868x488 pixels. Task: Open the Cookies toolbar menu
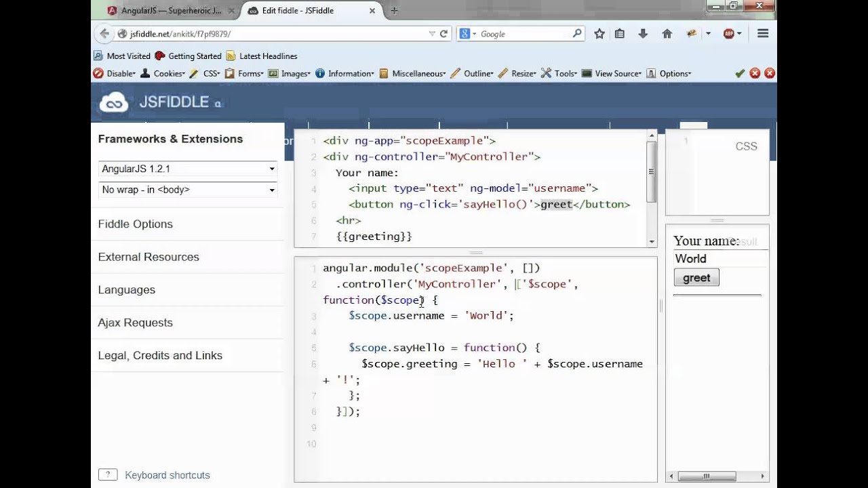(163, 73)
